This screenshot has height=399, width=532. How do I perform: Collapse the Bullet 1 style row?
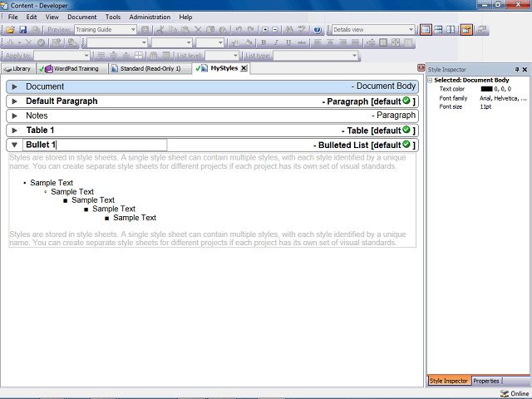point(15,145)
